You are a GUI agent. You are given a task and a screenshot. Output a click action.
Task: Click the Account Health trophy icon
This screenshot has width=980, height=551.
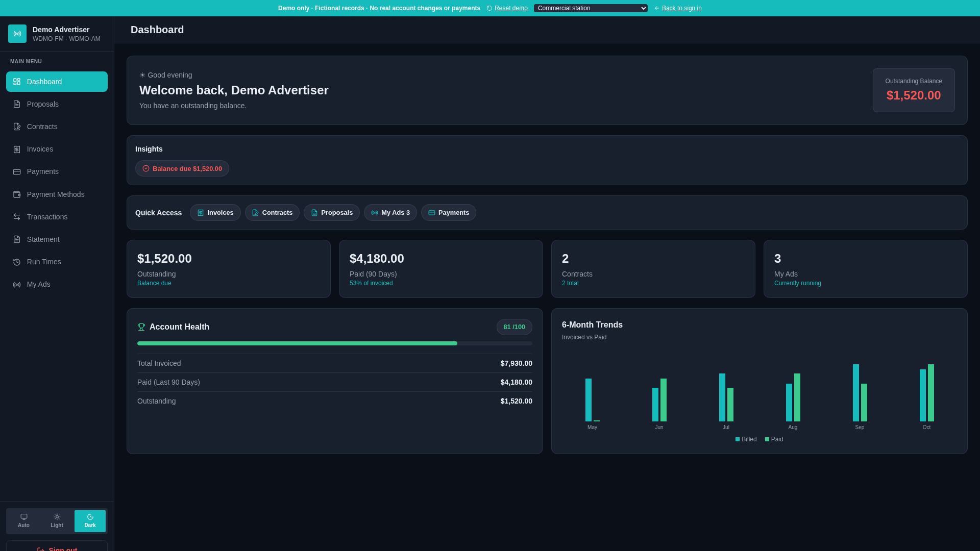pyautogui.click(x=141, y=327)
